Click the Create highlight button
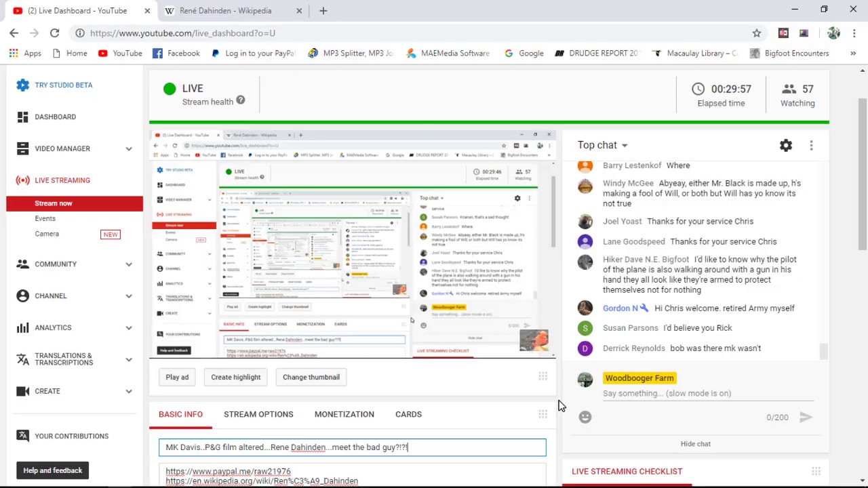Viewport: 868px width, 488px height. pos(236,377)
